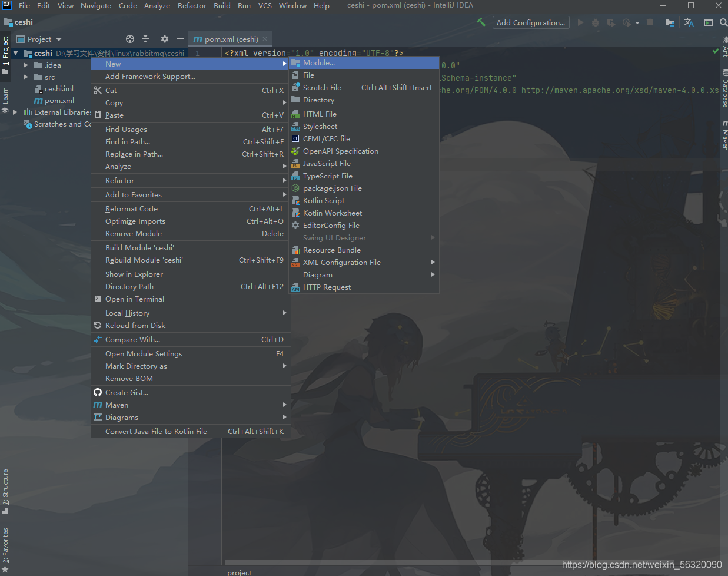The width and height of the screenshot is (728, 576).
Task: Choose Stylesheet in the New submenu
Action: click(x=365, y=127)
